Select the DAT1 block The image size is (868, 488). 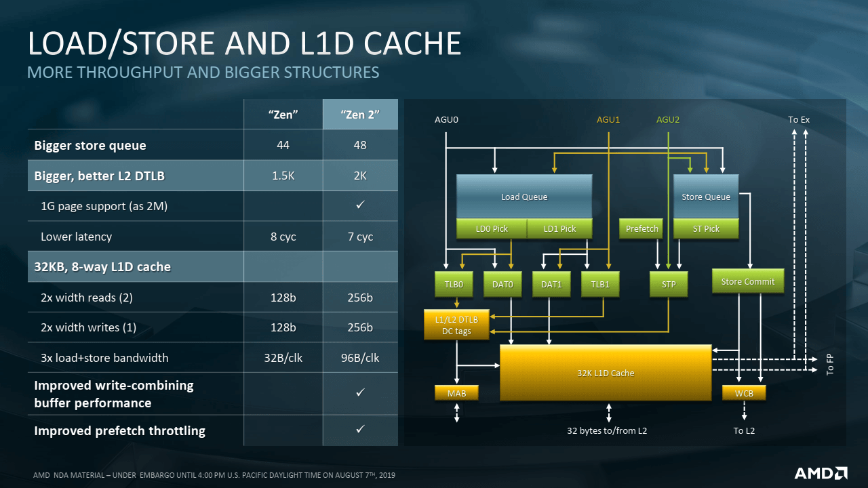551,284
